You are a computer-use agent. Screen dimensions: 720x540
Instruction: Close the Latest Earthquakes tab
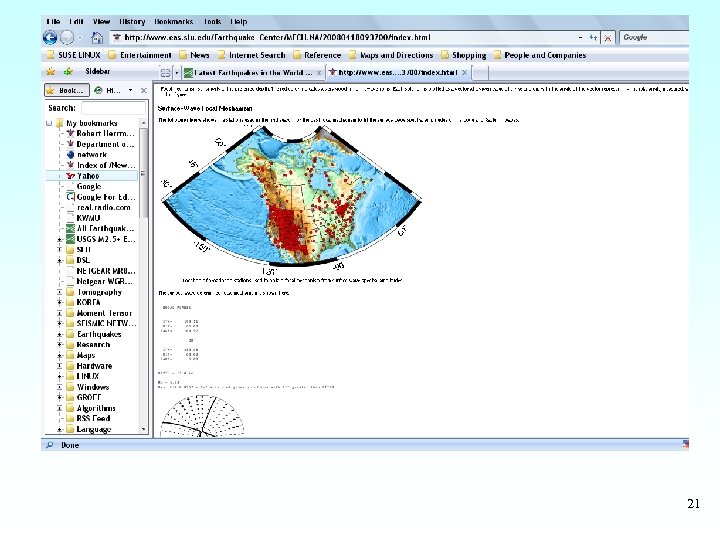[319, 72]
